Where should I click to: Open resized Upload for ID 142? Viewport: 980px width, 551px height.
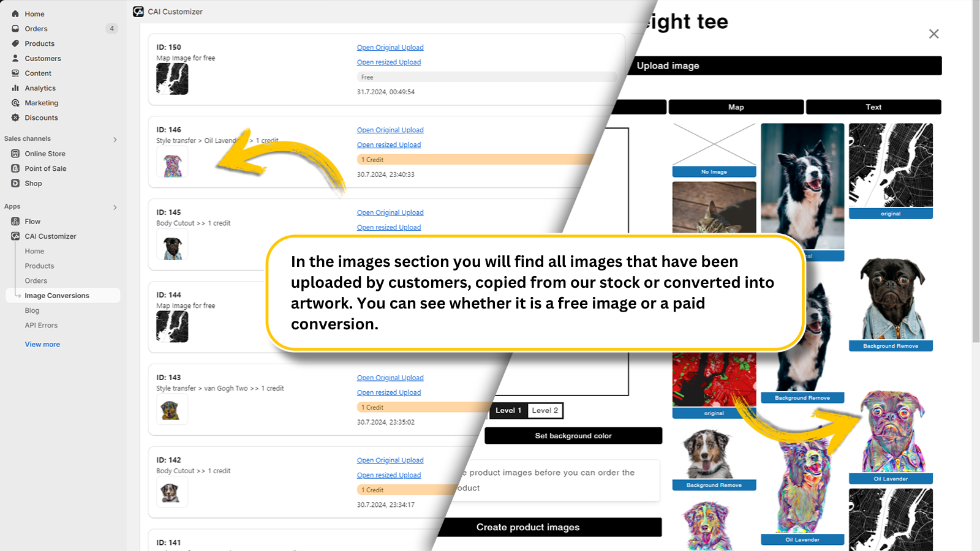[x=389, y=475]
